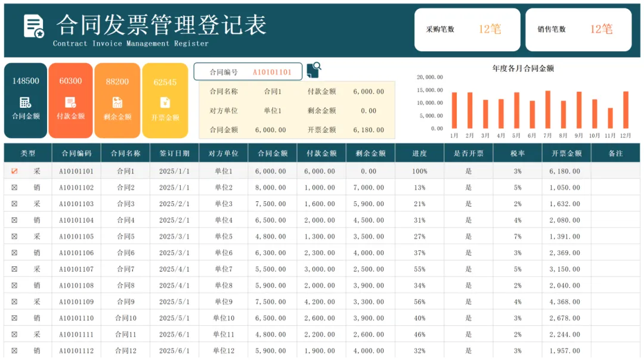Viewport: 644px width, 361px height.
Task: Toggle the checkbox in row A10101109
Action: pyautogui.click(x=14, y=302)
